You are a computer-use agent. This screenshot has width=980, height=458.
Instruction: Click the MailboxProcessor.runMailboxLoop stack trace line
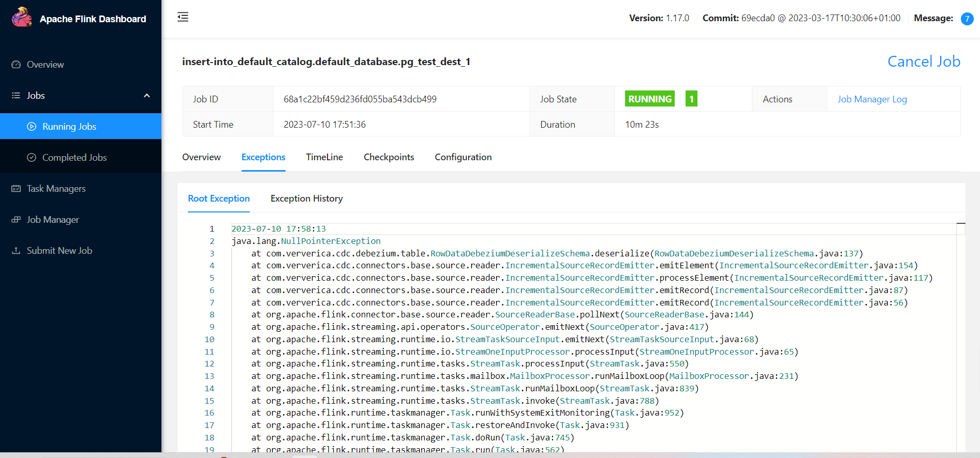coord(525,376)
